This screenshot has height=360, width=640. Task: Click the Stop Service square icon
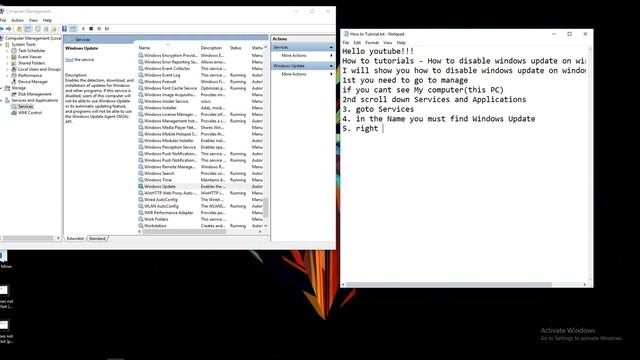click(91, 29)
